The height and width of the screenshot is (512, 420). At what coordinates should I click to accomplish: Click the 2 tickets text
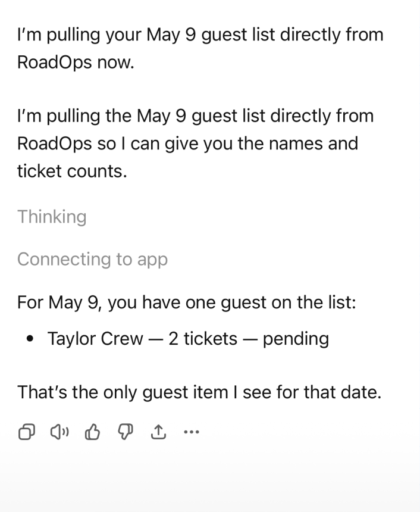pos(203,339)
